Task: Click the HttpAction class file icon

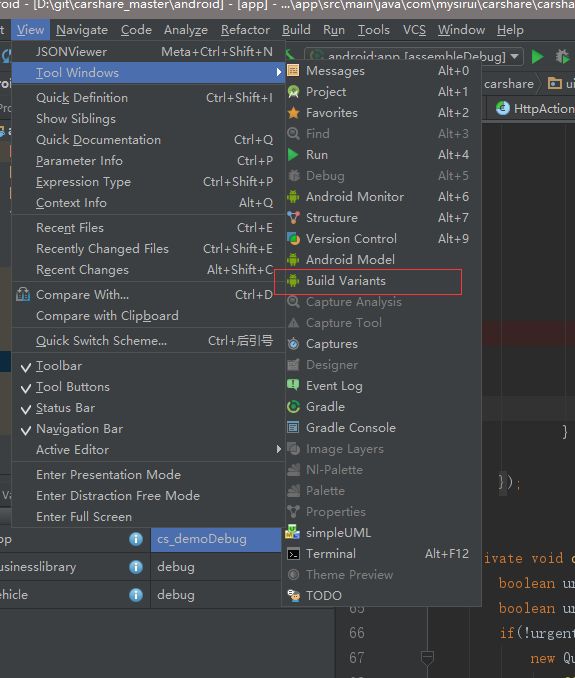Action: [x=503, y=108]
